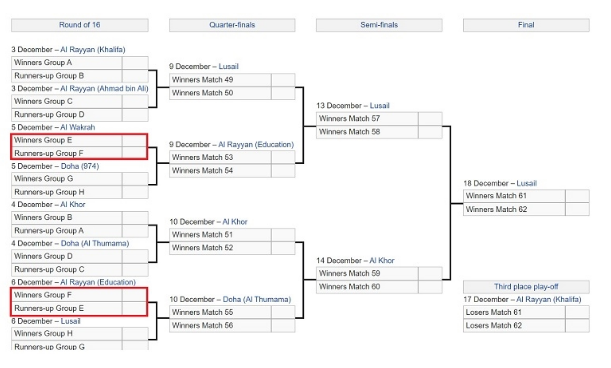
Task: Click Al Rayyan (Ahmad bin Ali) venue link
Action: 104,88
